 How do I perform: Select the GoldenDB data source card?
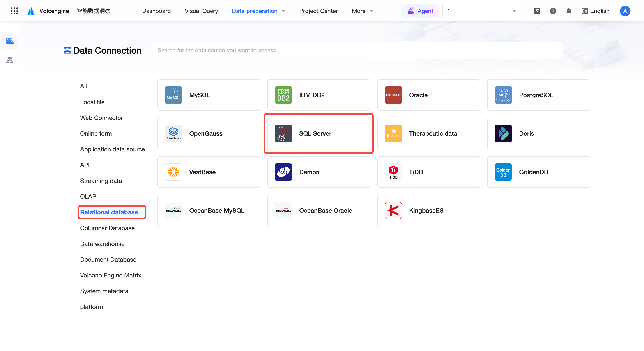538,172
